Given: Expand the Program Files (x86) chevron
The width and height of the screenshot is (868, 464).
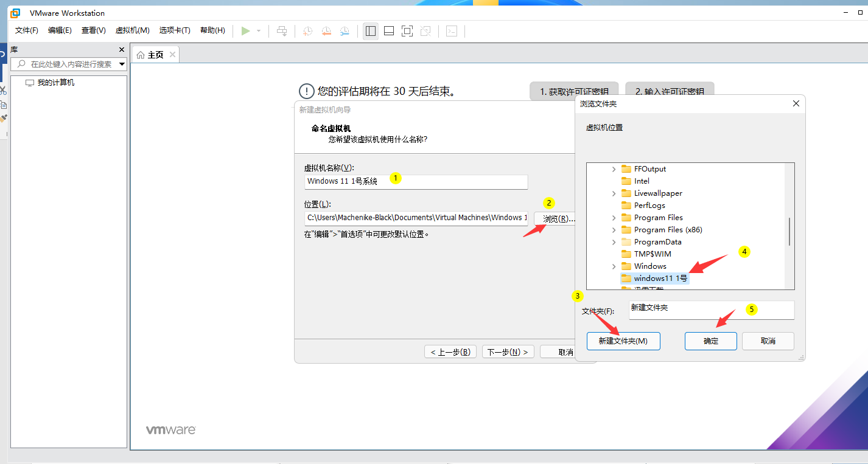Looking at the screenshot, I should (x=614, y=230).
